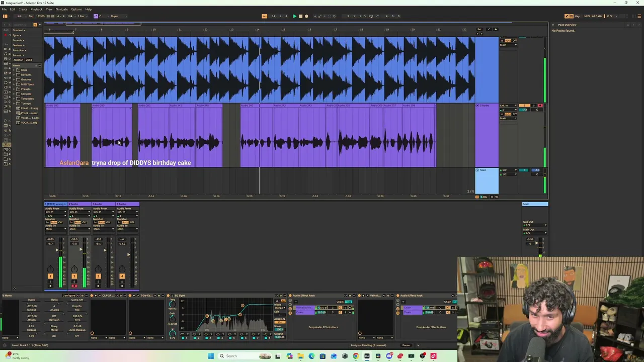Arm the 2 Audio track in arrangement
The image size is (644, 362).
[x=540, y=106]
